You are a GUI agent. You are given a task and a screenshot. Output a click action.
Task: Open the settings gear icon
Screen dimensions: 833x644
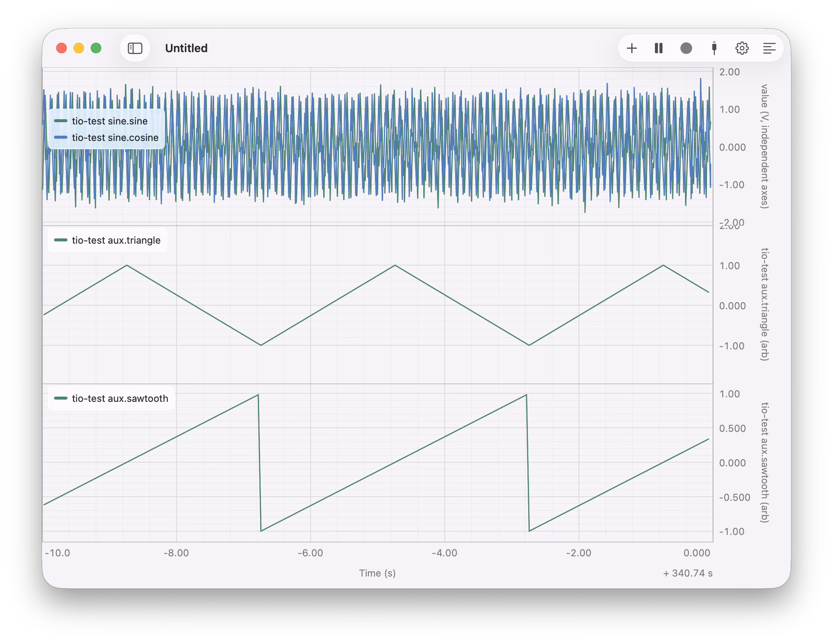[x=742, y=48]
